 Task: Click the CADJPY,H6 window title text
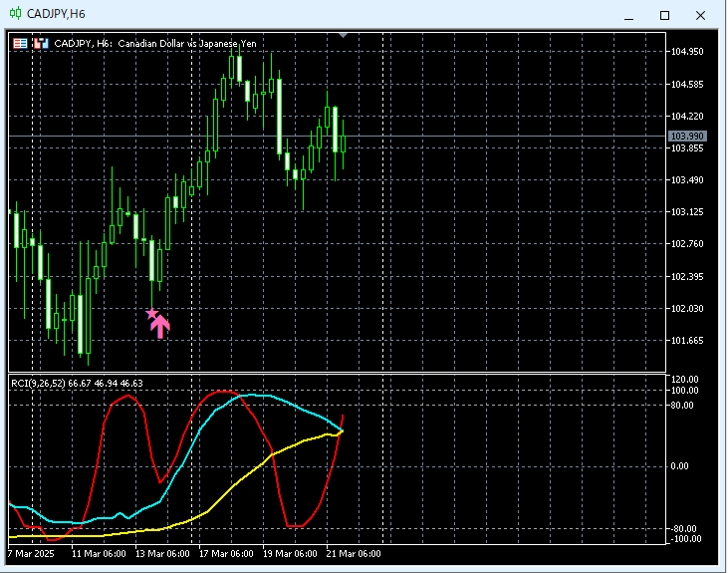point(56,14)
